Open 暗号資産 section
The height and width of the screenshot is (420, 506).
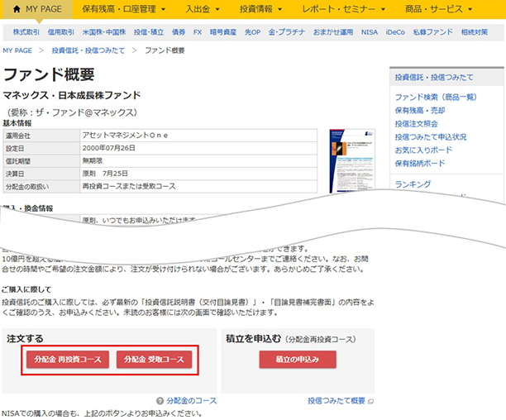pyautogui.click(x=223, y=32)
